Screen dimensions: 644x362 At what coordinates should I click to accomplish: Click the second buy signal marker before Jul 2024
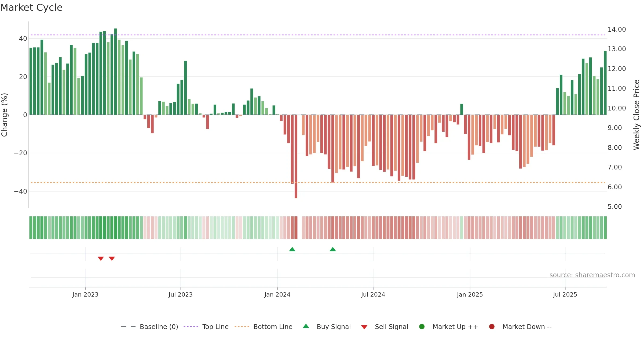tap(333, 249)
